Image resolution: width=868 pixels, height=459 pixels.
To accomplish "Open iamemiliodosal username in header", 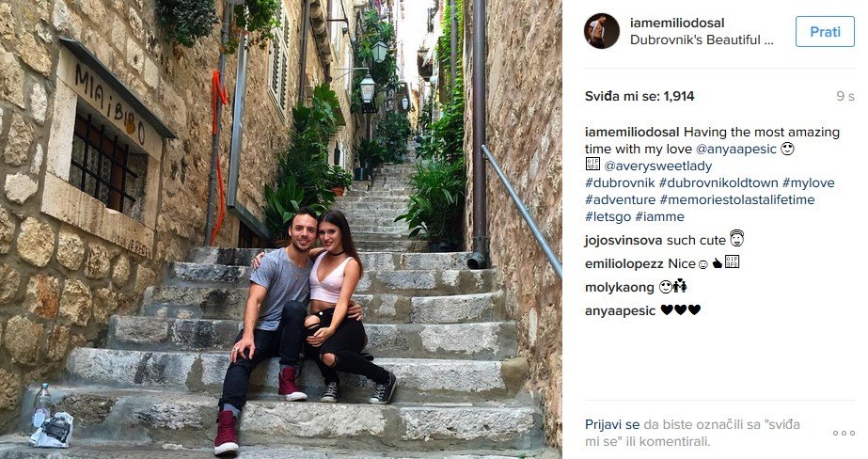I will [x=677, y=23].
